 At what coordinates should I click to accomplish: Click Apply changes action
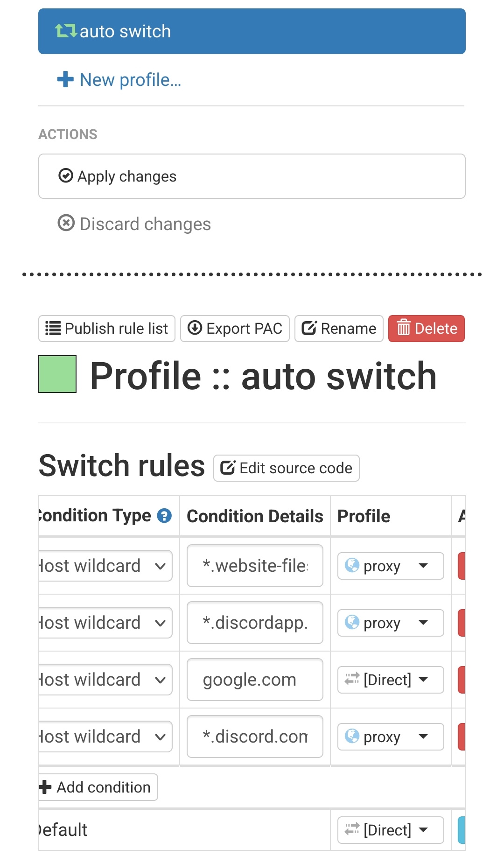pyautogui.click(x=252, y=176)
